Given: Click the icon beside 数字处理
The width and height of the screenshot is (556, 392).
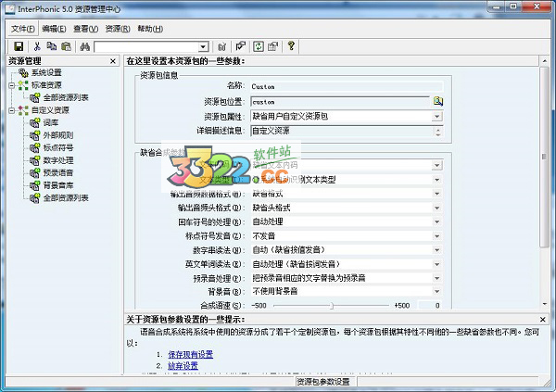Looking at the screenshot, I should tap(35, 160).
